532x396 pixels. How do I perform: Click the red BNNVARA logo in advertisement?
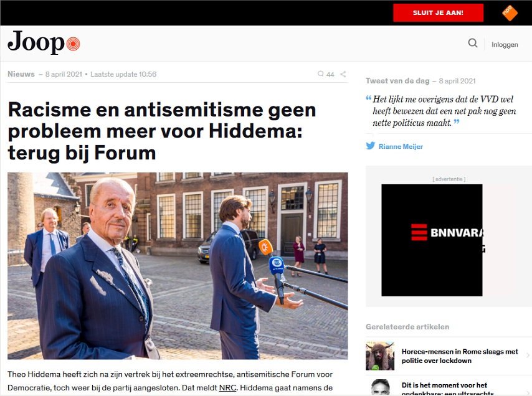pos(419,232)
